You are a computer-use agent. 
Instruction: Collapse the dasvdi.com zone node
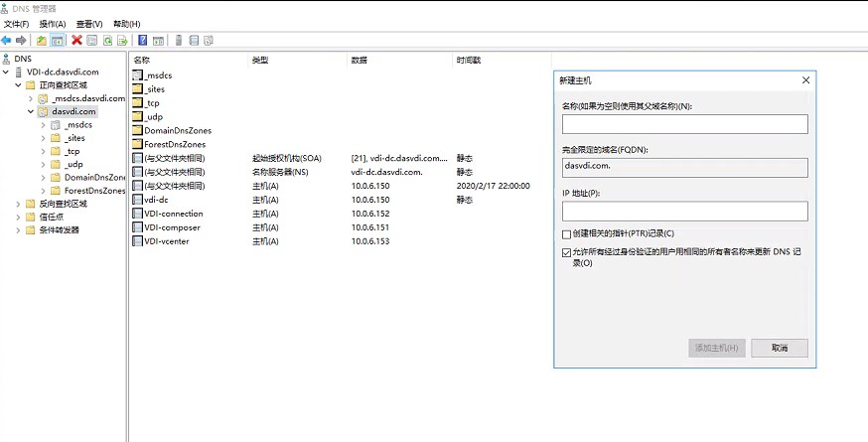pos(31,112)
